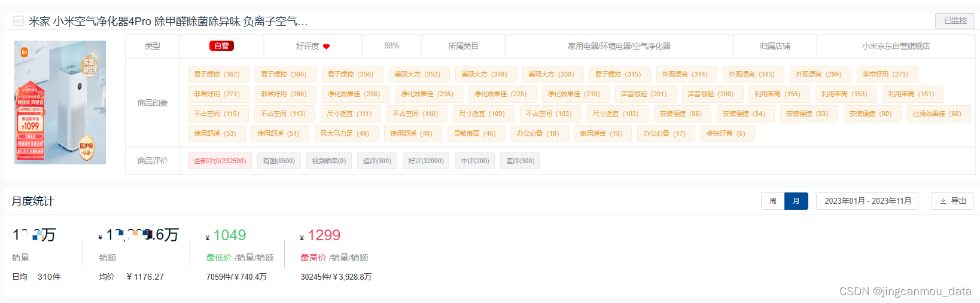The height and width of the screenshot is (303, 980).
Task: Click the 办公必备 (17) tag
Action: [666, 133]
